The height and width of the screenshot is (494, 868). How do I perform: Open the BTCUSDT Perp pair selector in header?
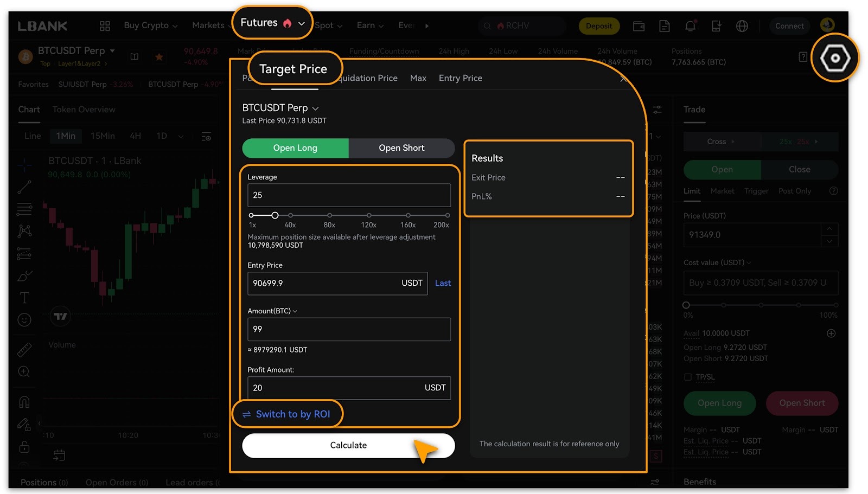[76, 50]
